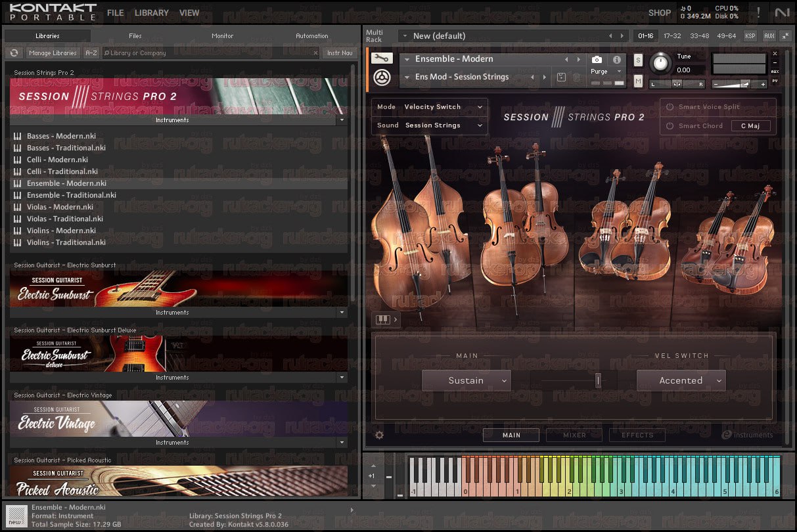The image size is (797, 532).
Task: Close the Ensemble - Modern instrument with X
Action: (775, 54)
